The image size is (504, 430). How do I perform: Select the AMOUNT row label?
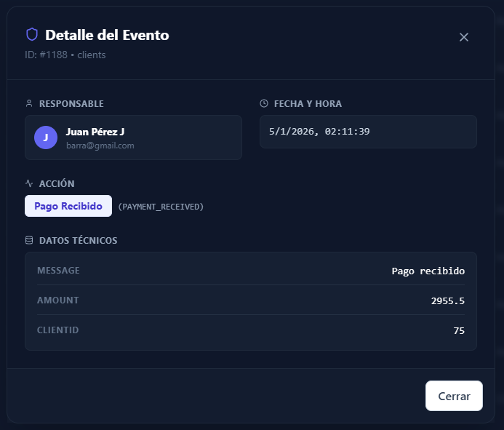tap(57, 300)
